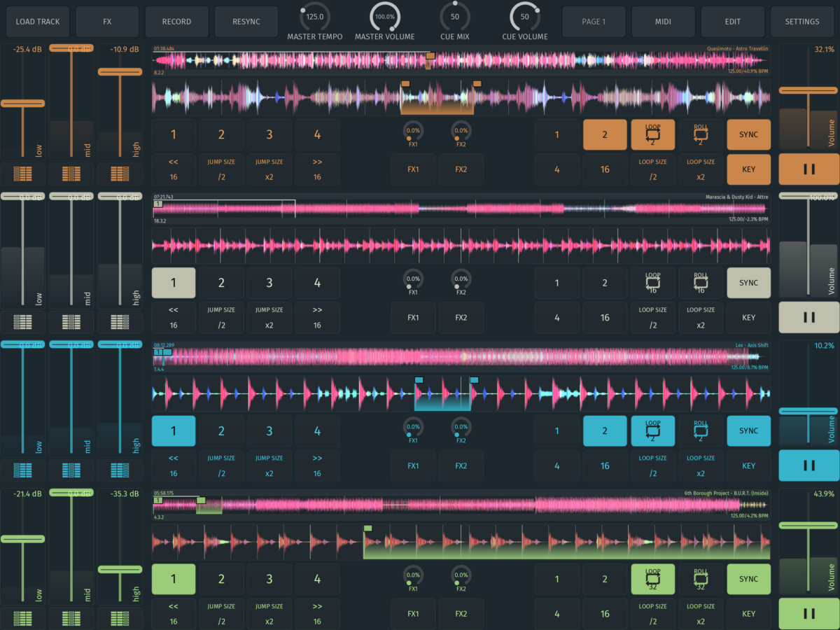Toggle SYNC on the white deck
The height and width of the screenshot is (630, 840).
pos(748,283)
